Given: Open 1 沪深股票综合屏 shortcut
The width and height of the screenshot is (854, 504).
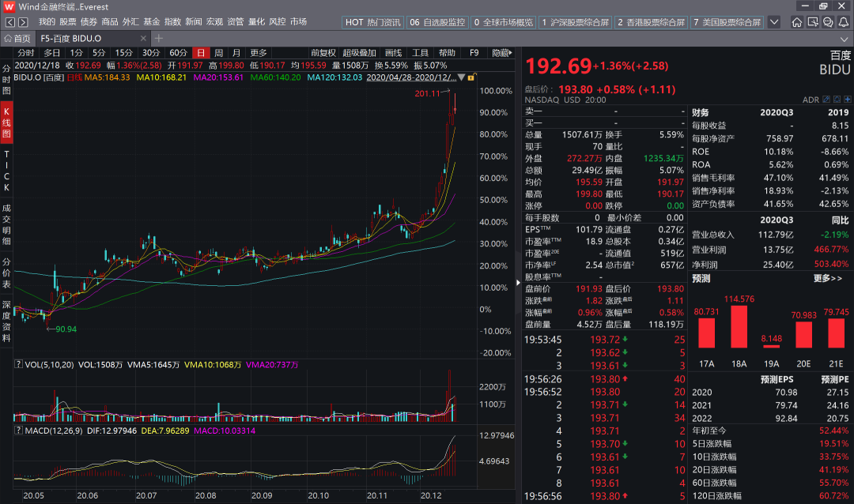Looking at the screenshot, I should coord(575,22).
